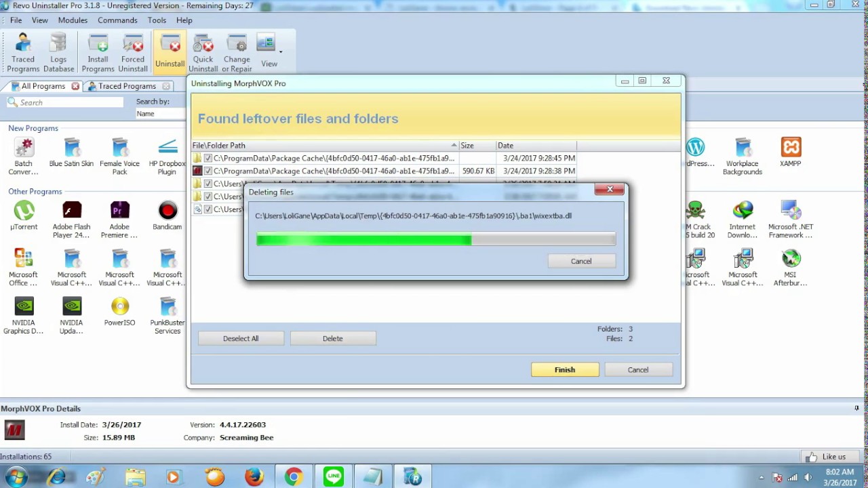Select the Workplace Backgrounds program icon

tap(743, 157)
